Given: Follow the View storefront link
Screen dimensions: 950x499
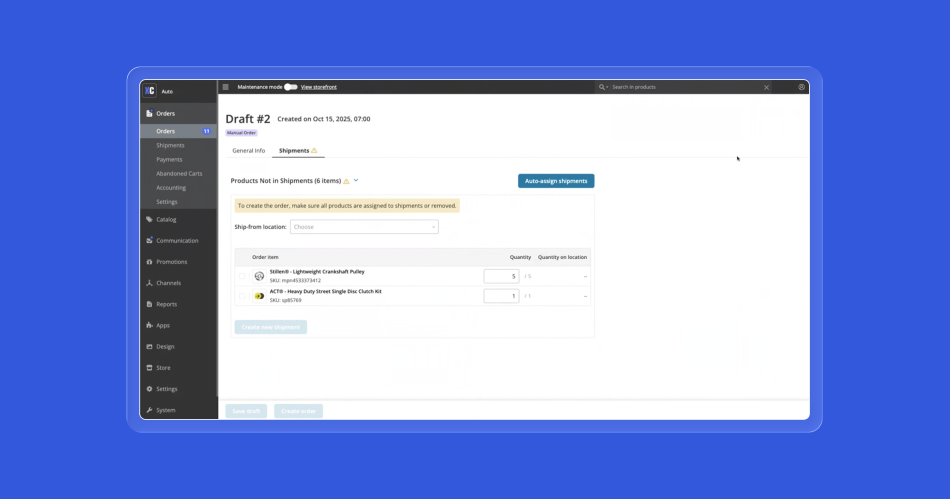Looking at the screenshot, I should (x=319, y=87).
